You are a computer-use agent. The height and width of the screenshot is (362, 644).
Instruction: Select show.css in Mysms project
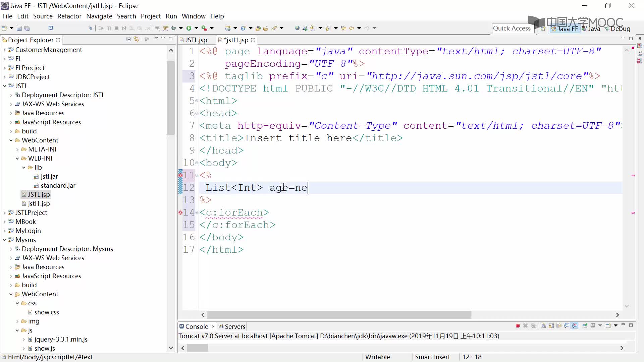(47, 312)
